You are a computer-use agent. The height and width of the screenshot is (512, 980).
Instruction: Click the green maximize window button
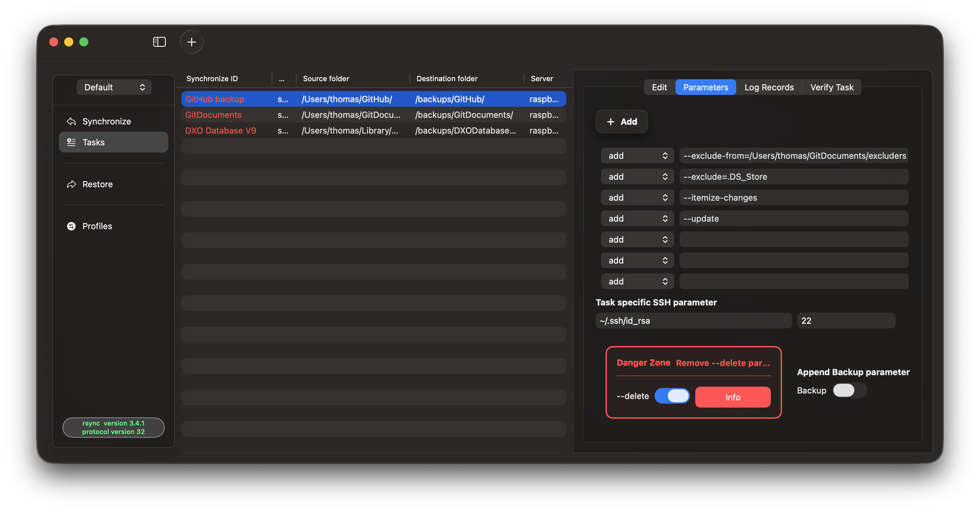point(84,42)
